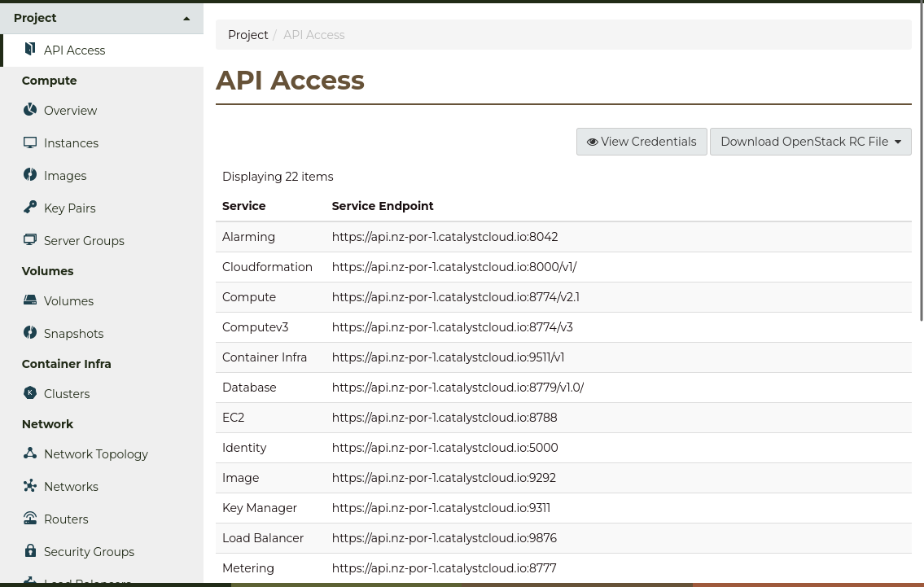Screen dimensions: 924x587
Task: Click the Clusters icon under Container Infra
Action: 30,392
